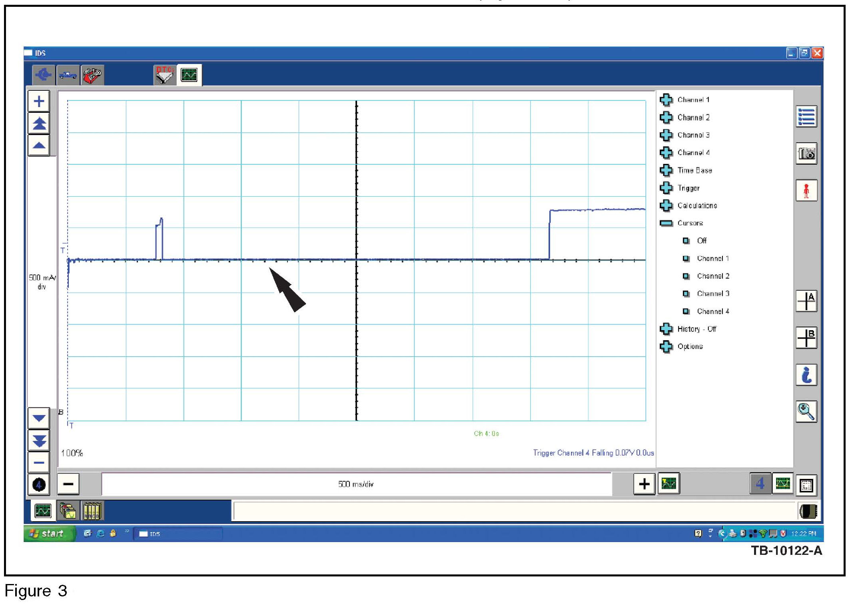Image resolution: width=856 pixels, height=616 pixels.
Task: Collapse the Cursors section
Action: pyautogui.click(x=666, y=223)
